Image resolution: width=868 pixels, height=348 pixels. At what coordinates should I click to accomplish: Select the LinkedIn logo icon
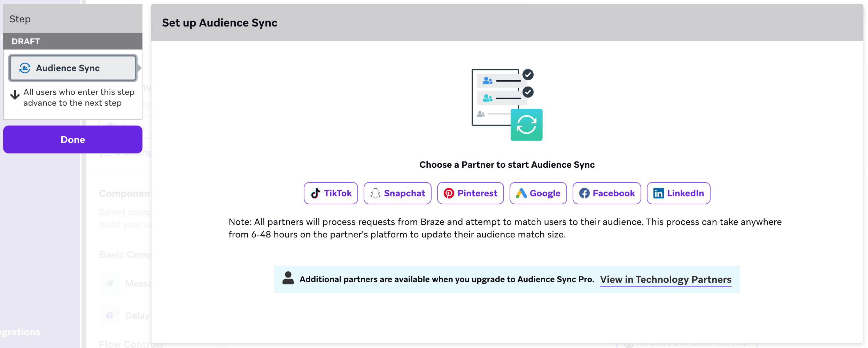[x=658, y=193]
